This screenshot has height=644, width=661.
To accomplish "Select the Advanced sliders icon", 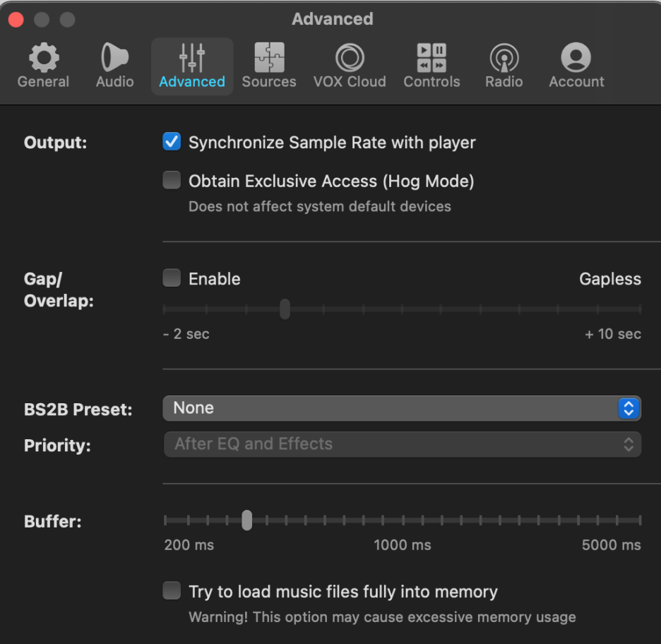I will coord(192,57).
